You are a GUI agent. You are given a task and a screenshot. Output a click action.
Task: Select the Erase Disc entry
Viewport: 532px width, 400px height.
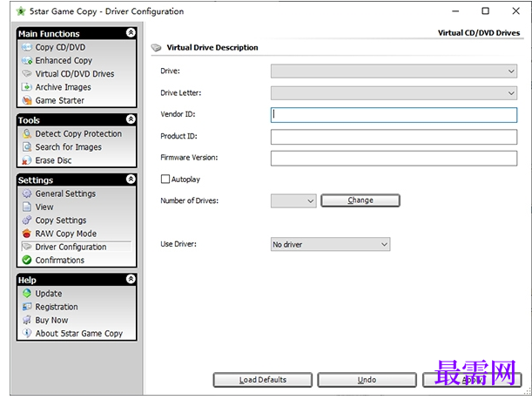click(53, 160)
